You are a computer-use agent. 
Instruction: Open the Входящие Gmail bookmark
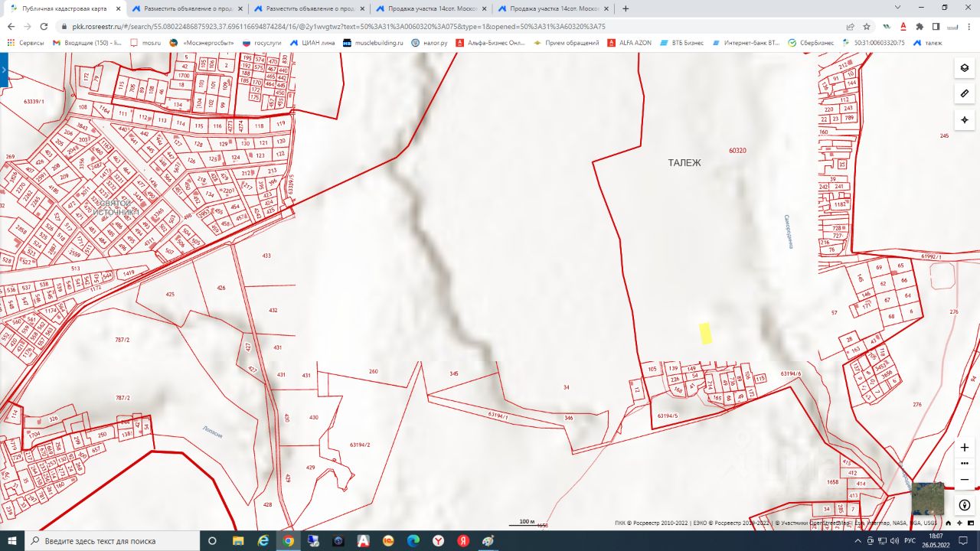(87, 43)
